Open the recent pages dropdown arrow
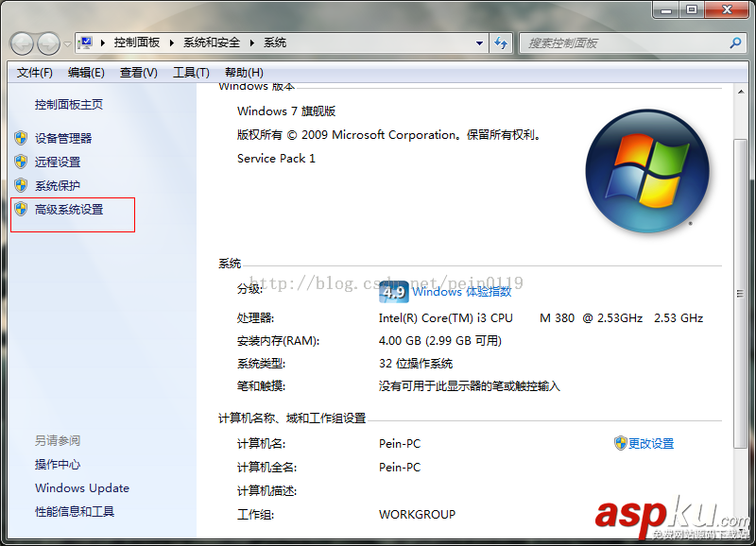This screenshot has width=756, height=546. tap(67, 44)
